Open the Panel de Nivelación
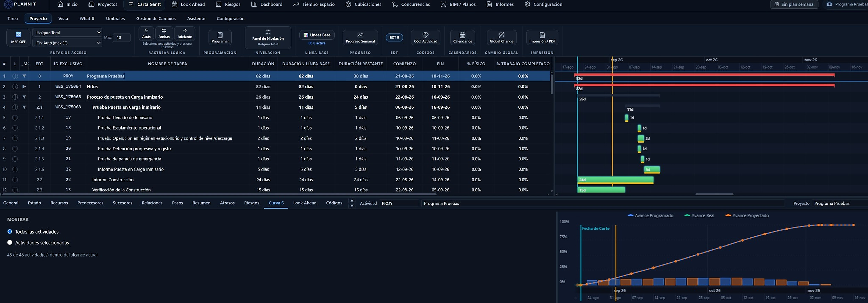The image size is (868, 303). click(x=268, y=37)
